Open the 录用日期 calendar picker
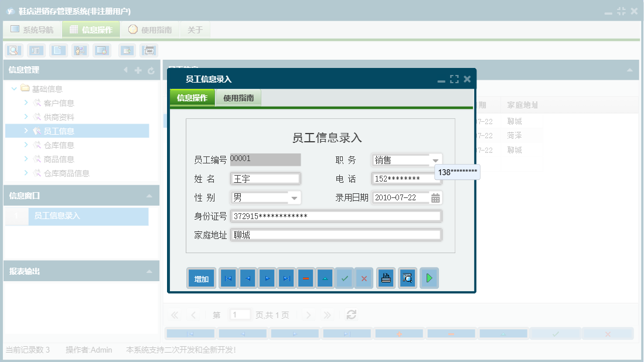The width and height of the screenshot is (644, 362). (x=435, y=197)
